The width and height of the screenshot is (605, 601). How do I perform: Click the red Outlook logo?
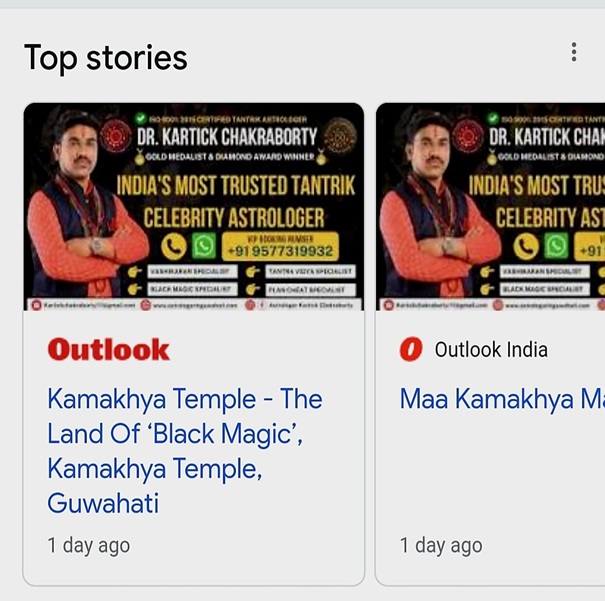[108, 350]
